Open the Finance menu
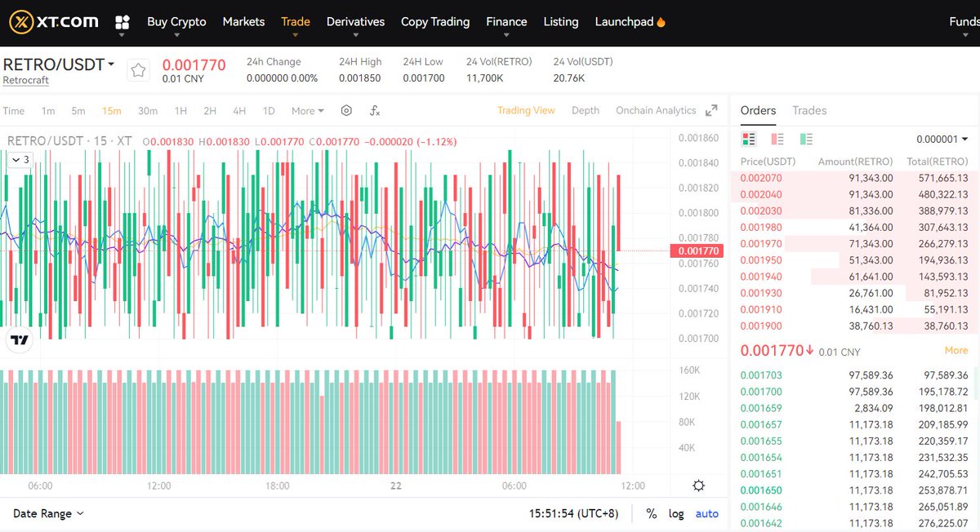The width and height of the screenshot is (980, 532). pyautogui.click(x=506, y=22)
